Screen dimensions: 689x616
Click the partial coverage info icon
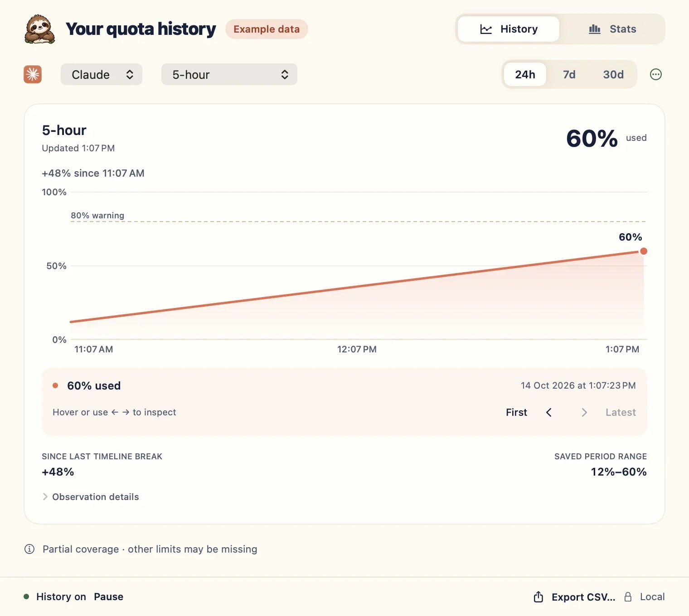pyautogui.click(x=29, y=549)
